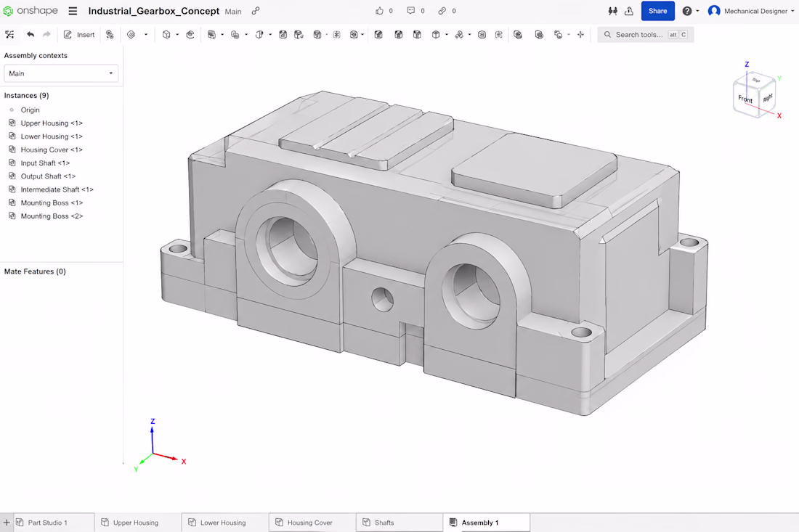Viewport: 799px width, 532px height.
Task: Click the Front face of view cube
Action: click(x=745, y=99)
